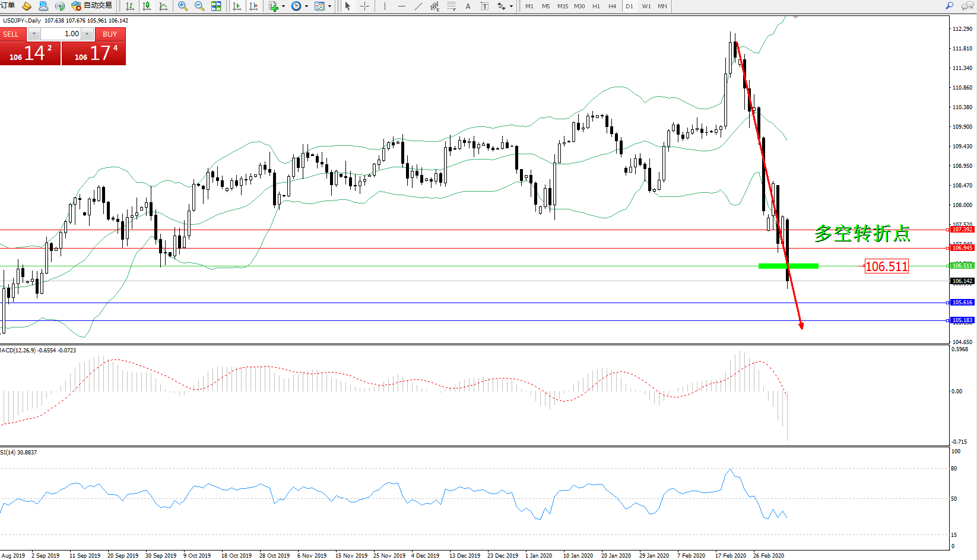Screen dimensions: 977x560
Task: Open the tile windows layout icon
Action: [216, 6]
